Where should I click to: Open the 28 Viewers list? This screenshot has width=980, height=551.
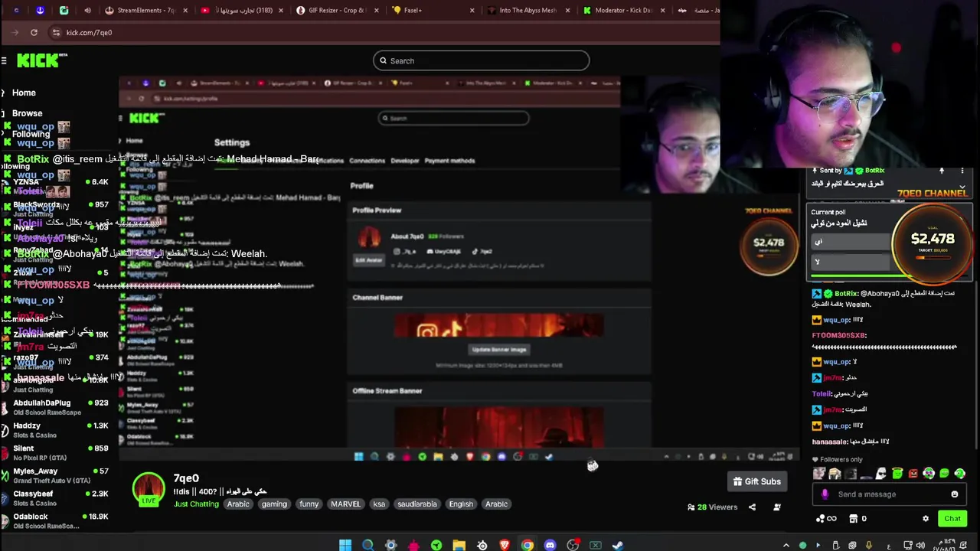click(x=713, y=507)
